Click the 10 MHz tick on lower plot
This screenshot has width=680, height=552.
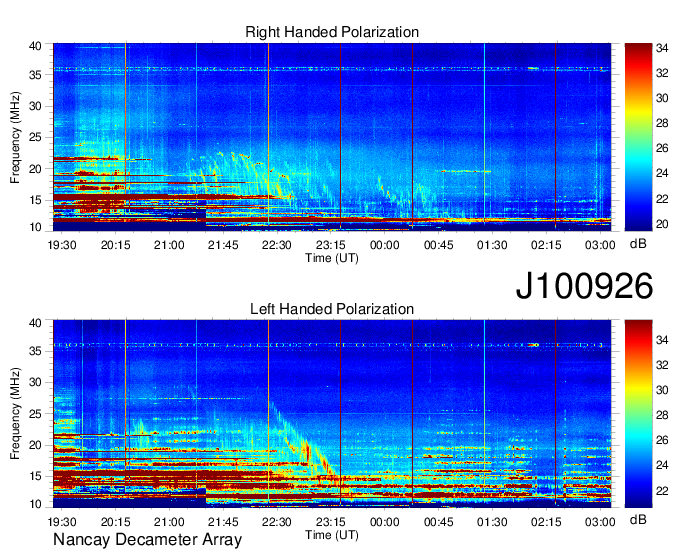click(x=35, y=504)
